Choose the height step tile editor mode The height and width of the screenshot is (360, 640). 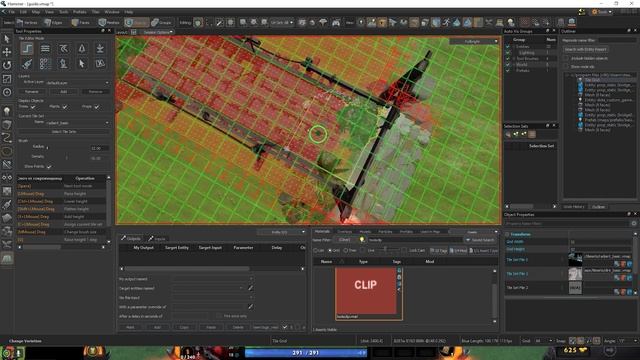click(x=27, y=49)
